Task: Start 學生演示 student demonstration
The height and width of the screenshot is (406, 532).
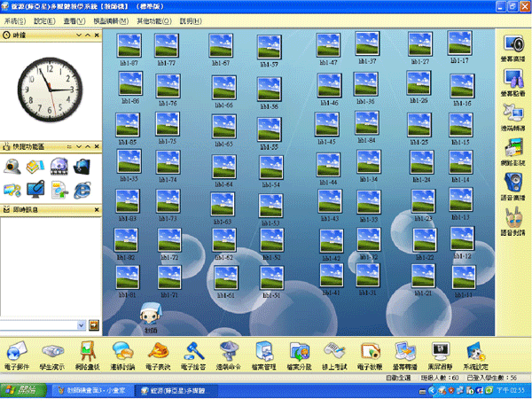Action: 51,355
